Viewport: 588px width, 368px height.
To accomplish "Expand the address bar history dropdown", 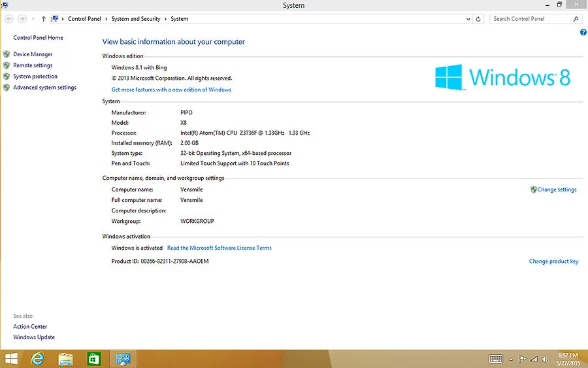I will coord(468,19).
